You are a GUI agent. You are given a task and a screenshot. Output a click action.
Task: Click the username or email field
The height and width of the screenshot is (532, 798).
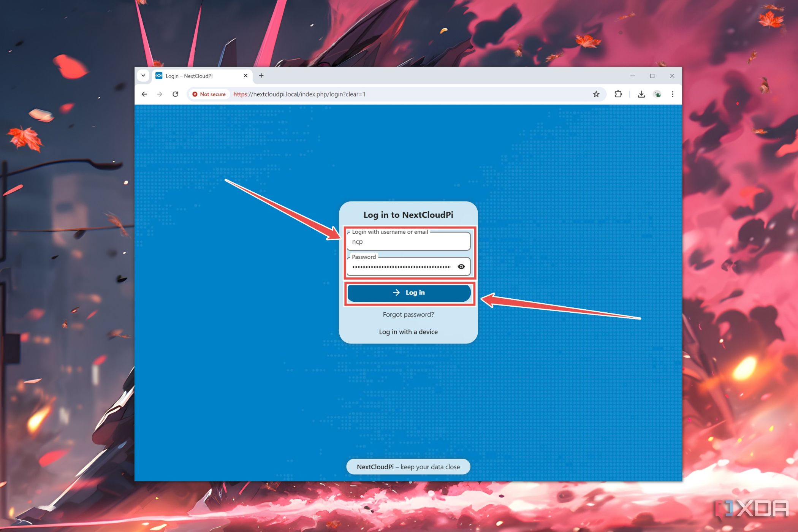point(408,241)
